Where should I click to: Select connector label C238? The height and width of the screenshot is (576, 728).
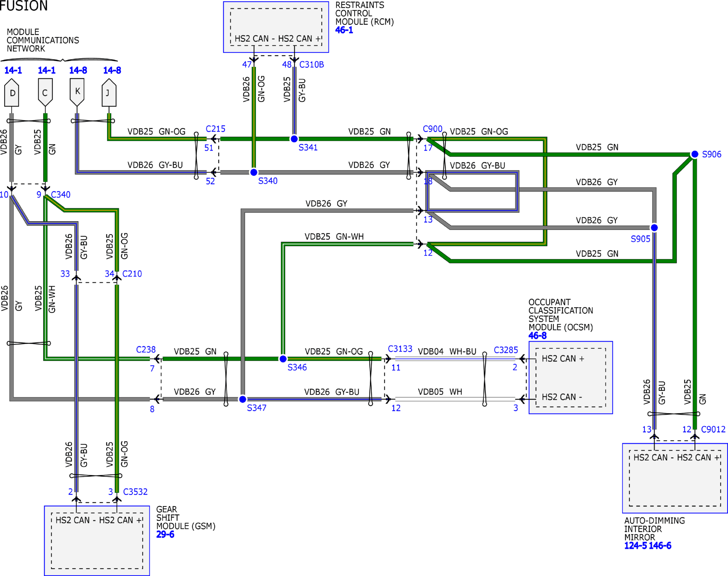[x=146, y=350]
